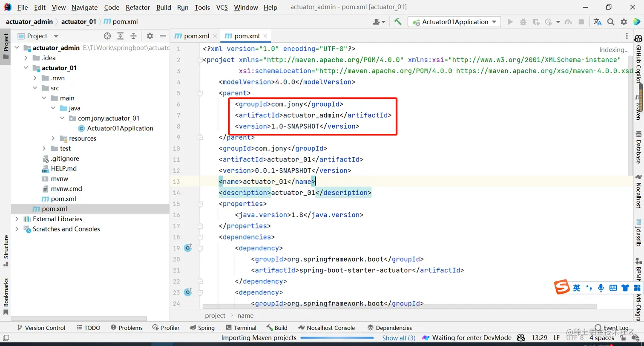Image resolution: width=644 pixels, height=346 pixels.
Task: Open Search Everywhere magnifier icon
Action: 611,22
